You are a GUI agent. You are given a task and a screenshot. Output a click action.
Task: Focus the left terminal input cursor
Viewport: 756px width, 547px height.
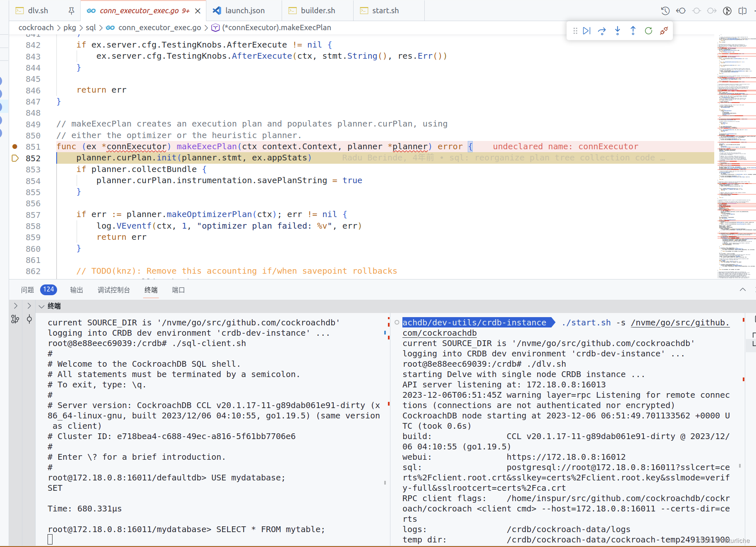tap(50, 539)
